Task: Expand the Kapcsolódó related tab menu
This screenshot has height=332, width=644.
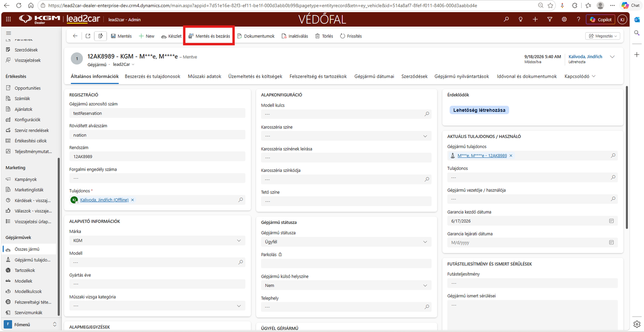Action: click(x=580, y=76)
